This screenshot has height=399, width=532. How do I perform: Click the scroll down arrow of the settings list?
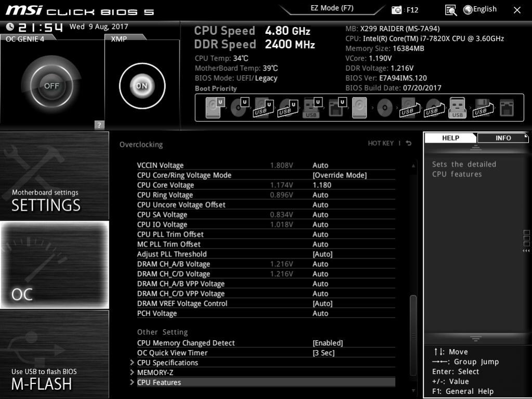[413, 391]
